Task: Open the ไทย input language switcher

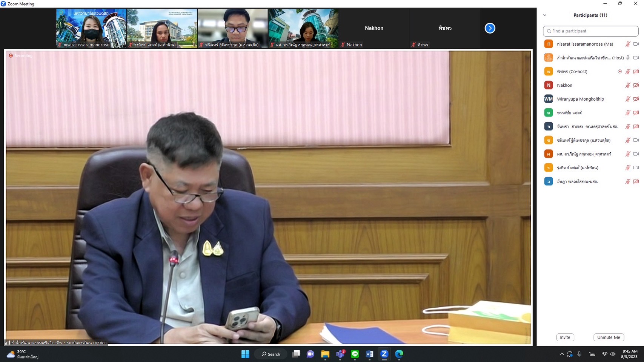Action: 592,354
